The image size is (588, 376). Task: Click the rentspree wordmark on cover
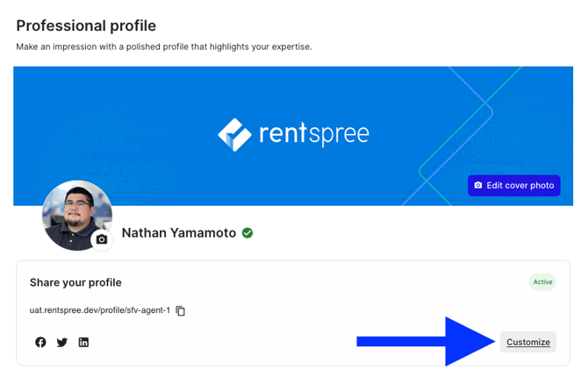click(314, 134)
